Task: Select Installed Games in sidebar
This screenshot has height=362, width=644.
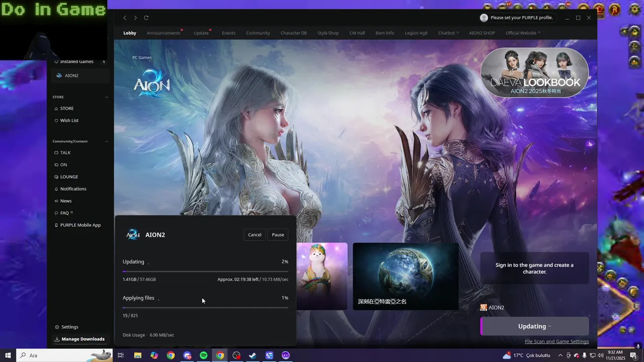Action: point(80,61)
